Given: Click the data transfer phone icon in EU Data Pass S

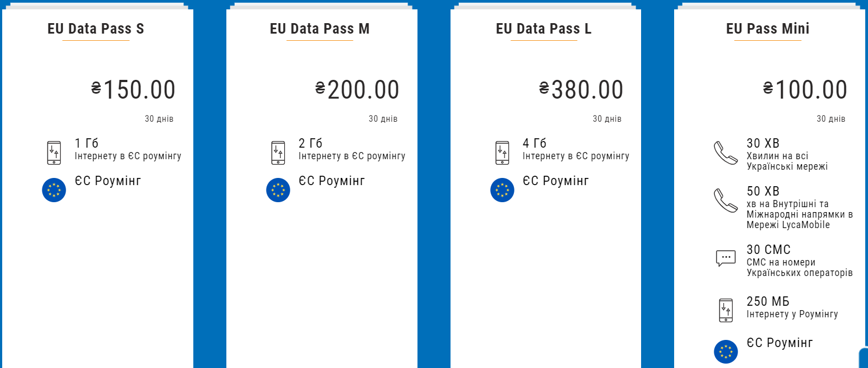Looking at the screenshot, I should point(54,153).
